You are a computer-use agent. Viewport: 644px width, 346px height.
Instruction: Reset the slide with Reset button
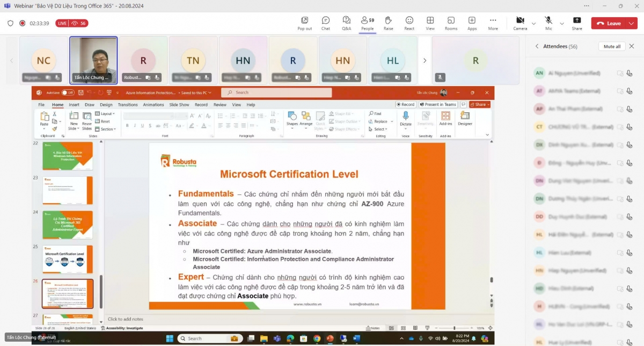click(x=103, y=121)
